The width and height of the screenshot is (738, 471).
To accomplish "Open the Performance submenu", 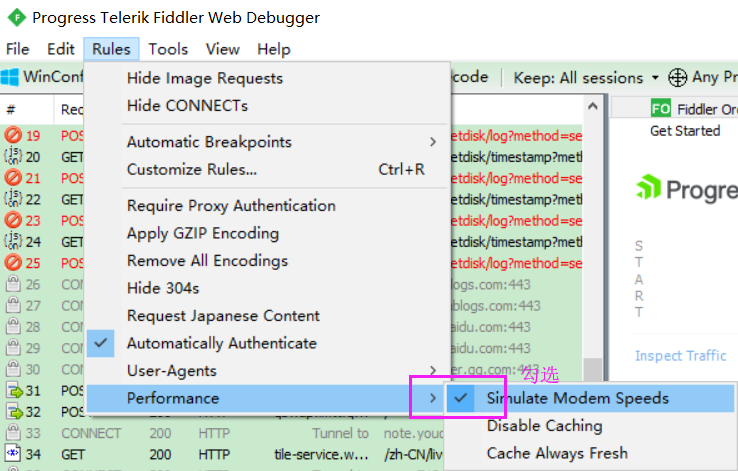I will click(x=265, y=399).
